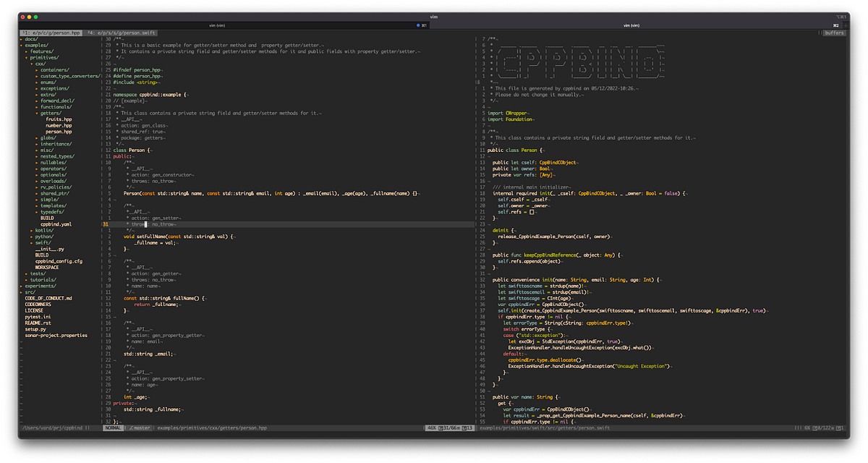Open setup.py in the file tree

pyautogui.click(x=35, y=329)
